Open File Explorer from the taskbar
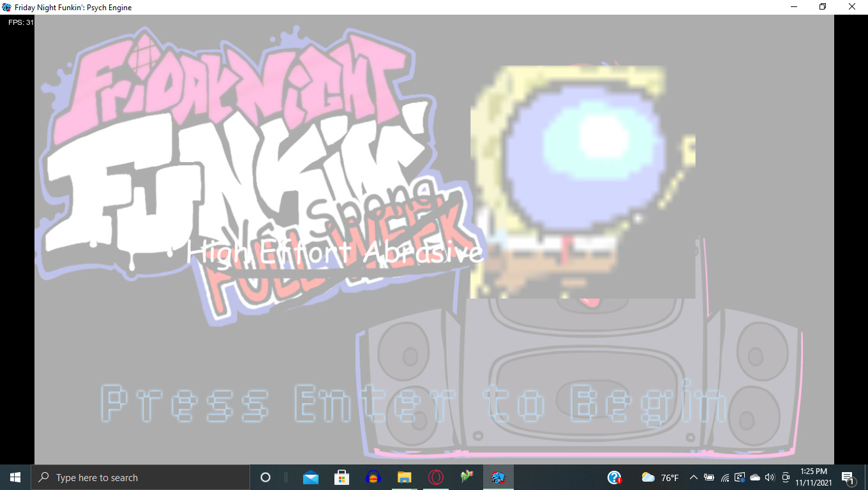The image size is (868, 490). [404, 477]
